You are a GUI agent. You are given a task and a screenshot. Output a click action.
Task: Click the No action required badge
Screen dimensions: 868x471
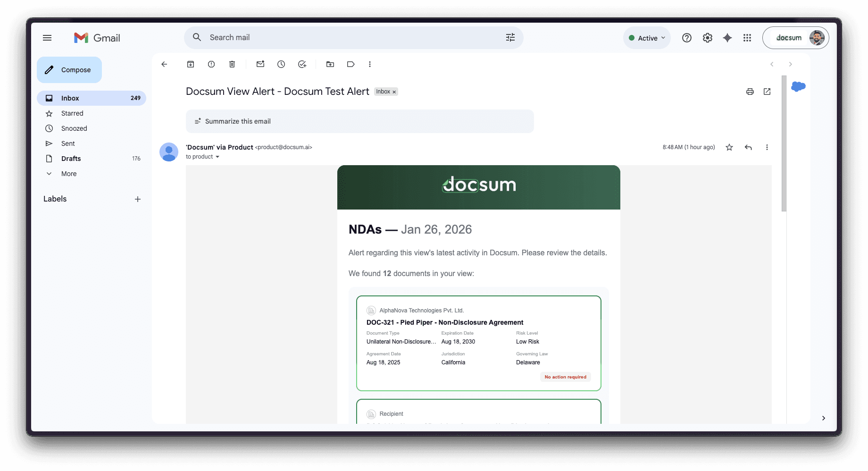coord(566,377)
